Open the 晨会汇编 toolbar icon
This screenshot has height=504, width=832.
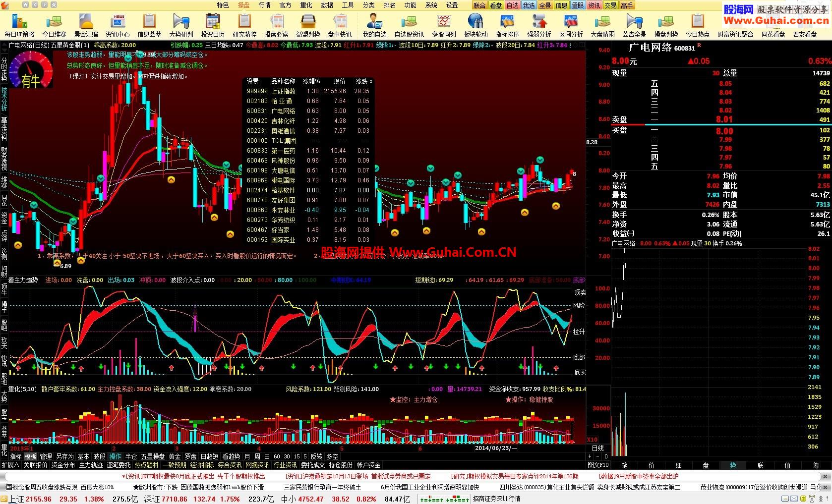(86, 25)
